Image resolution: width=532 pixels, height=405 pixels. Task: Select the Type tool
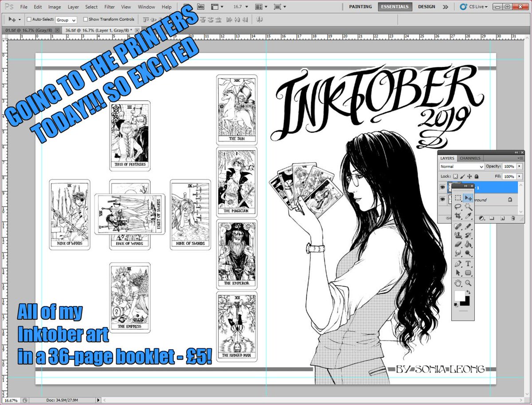[x=469, y=264]
